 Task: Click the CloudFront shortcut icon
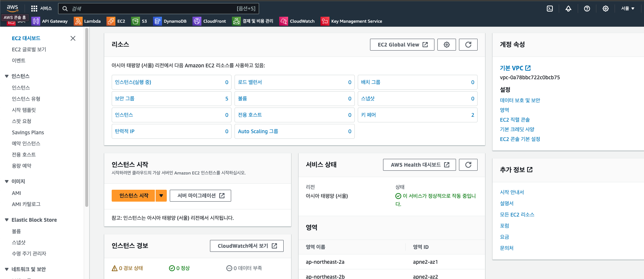197,21
